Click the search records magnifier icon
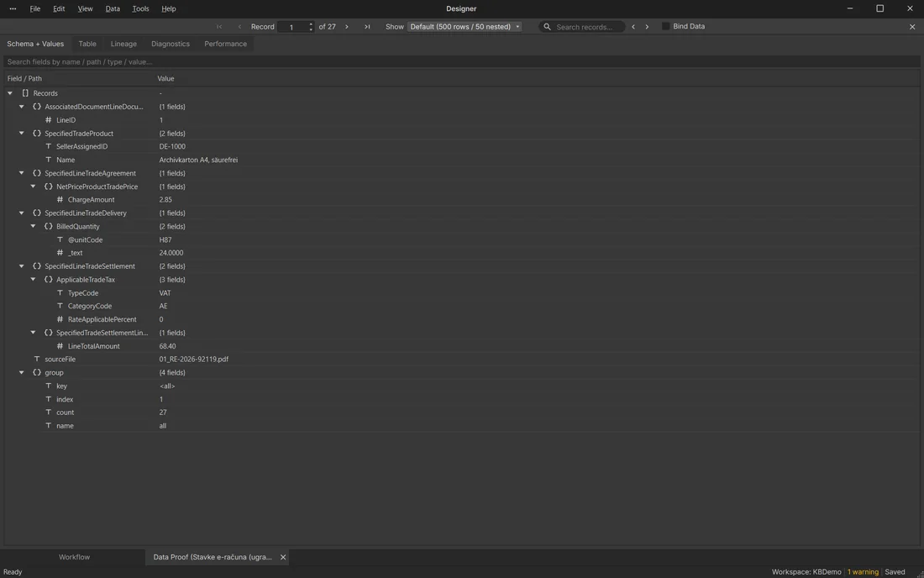The width and height of the screenshot is (924, 578). (x=547, y=27)
